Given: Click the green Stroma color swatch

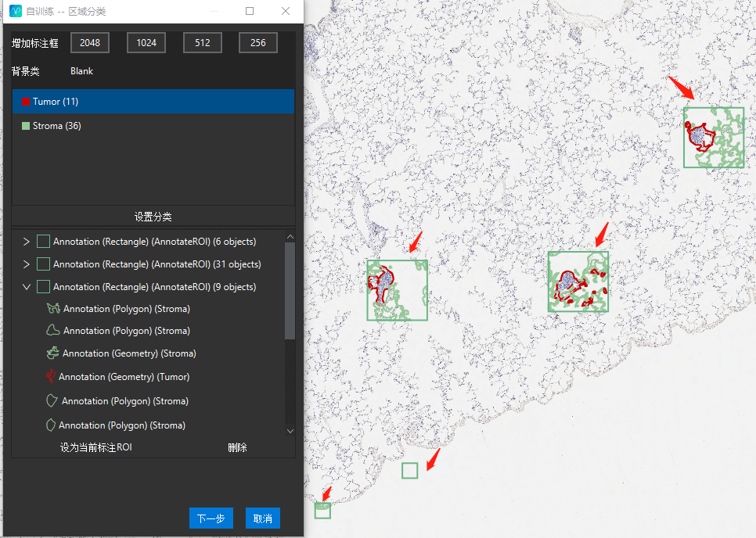Looking at the screenshot, I should coord(25,126).
